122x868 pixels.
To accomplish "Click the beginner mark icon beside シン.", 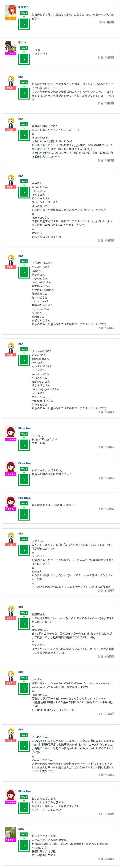I will coord(19,42).
